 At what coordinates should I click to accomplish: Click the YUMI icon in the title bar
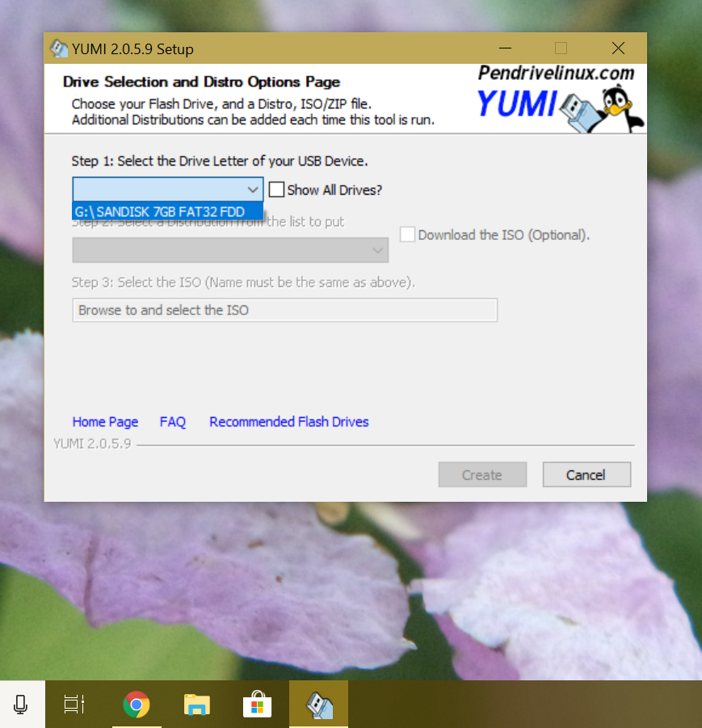click(58, 48)
